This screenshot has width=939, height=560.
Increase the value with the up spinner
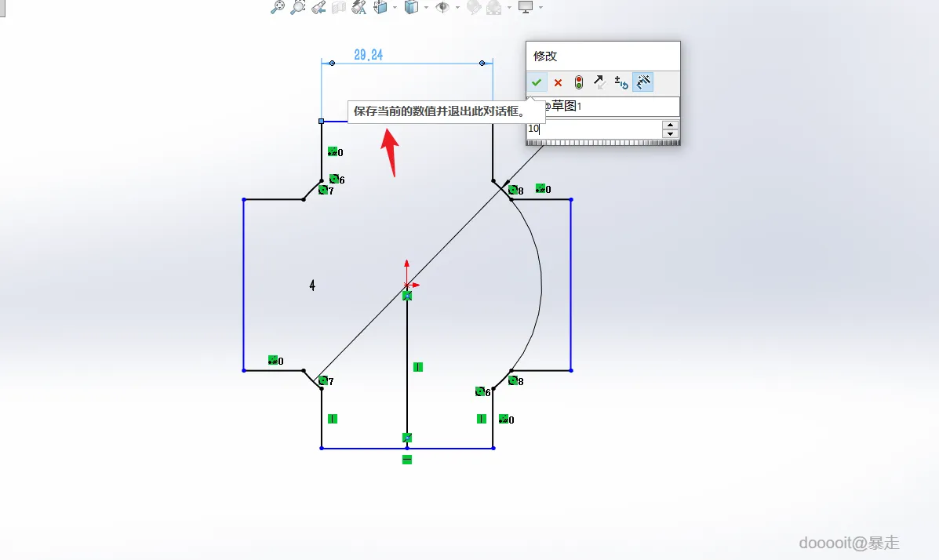pos(670,125)
